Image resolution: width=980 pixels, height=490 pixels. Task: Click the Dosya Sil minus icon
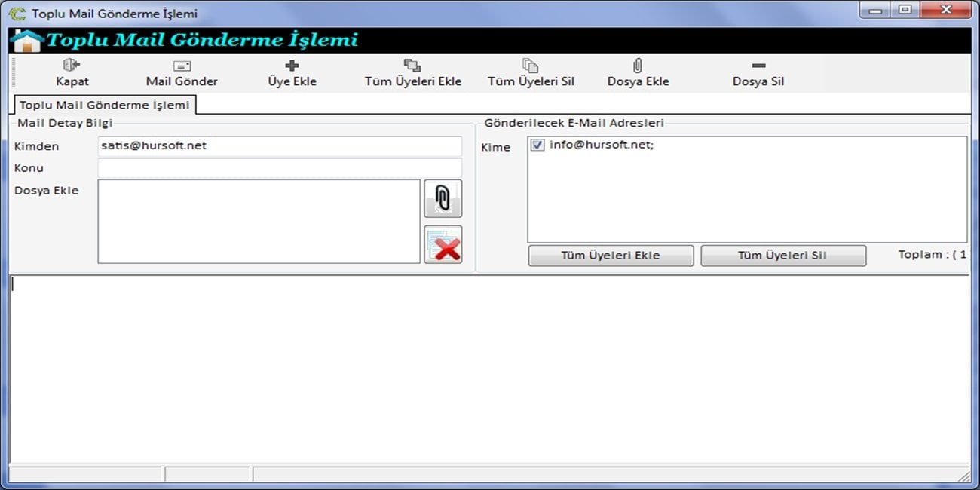(x=758, y=66)
